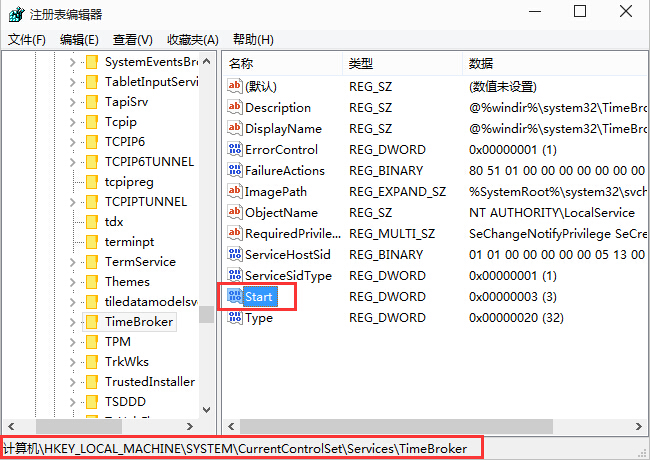The width and height of the screenshot is (650, 460).
Task: Open the 收藏夹(A) menu
Action: [x=193, y=40]
